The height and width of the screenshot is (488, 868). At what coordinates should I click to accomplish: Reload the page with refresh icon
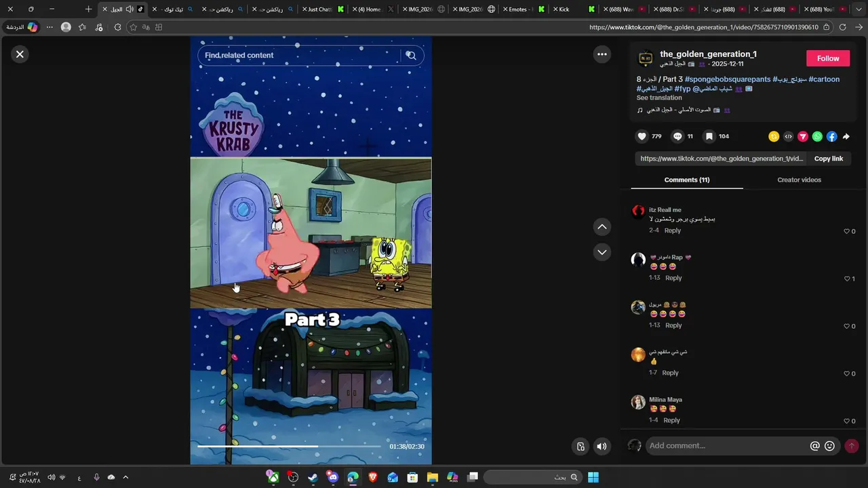coord(842,27)
